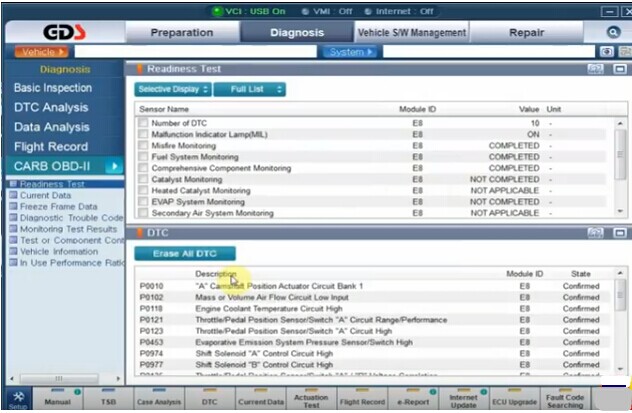Image resolution: width=632 pixels, height=413 pixels.
Task: Click the sidebar horizontal scrollbar thumb
Action: pyautogui.click(x=59, y=378)
